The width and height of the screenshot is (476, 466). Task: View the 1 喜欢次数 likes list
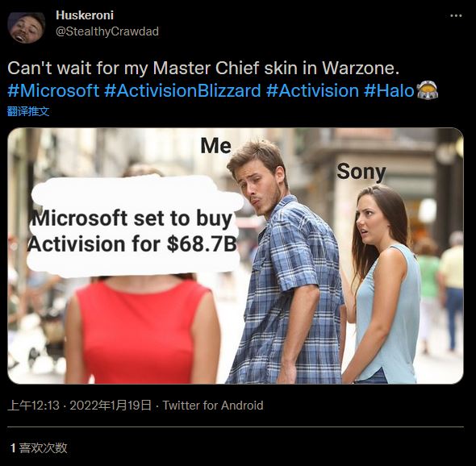tap(39, 447)
